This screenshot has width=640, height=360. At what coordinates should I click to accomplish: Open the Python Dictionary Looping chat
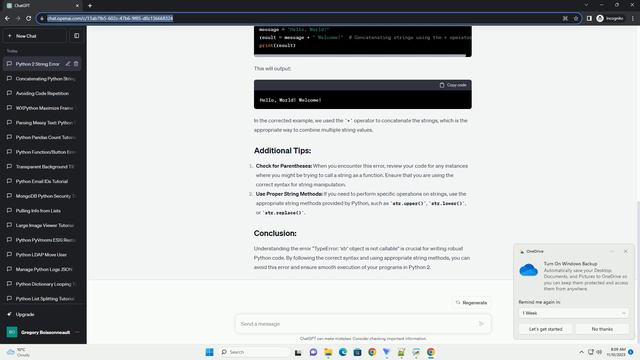(42, 284)
